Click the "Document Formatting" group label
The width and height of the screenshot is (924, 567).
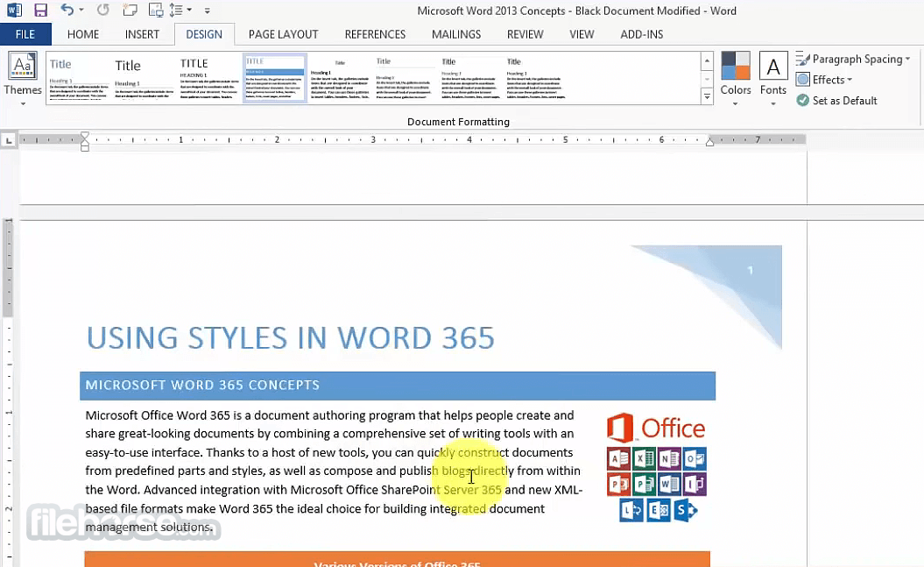[458, 122]
